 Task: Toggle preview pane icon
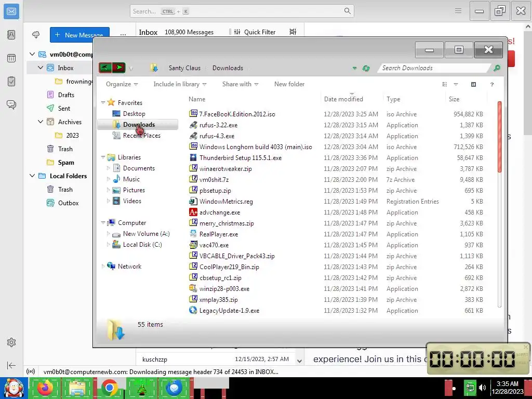[473, 84]
